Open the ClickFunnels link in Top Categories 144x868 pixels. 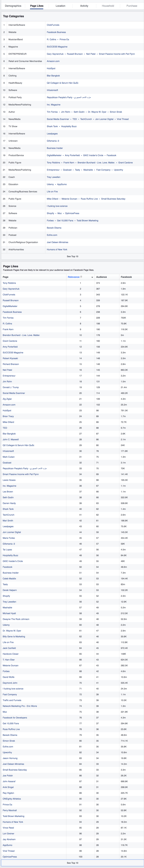tap(53, 25)
